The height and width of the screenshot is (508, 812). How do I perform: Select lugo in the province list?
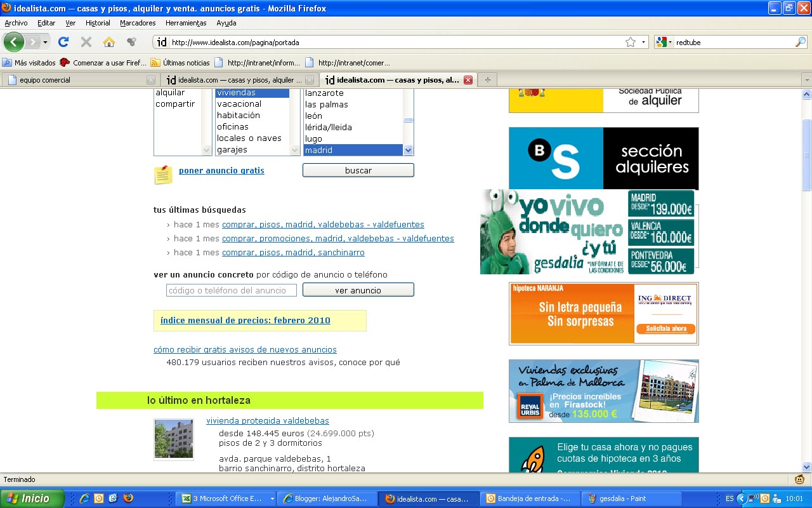[313, 138]
